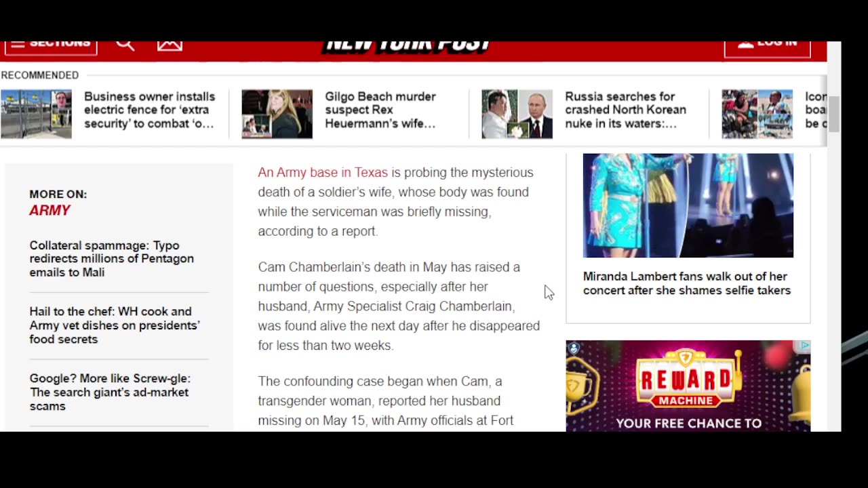Click the ad privacy badge icon
Screen dimensions: 868x488
click(574, 348)
